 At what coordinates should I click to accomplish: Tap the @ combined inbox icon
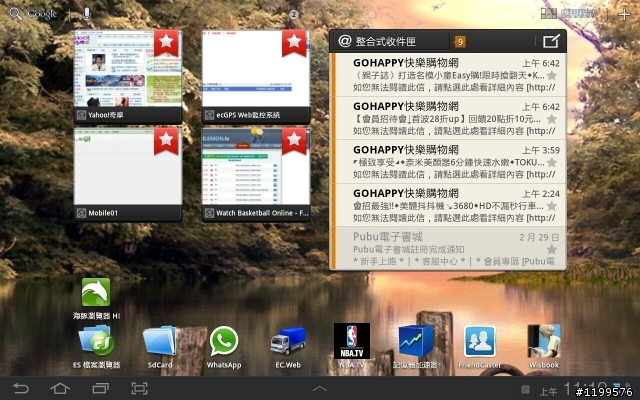point(345,41)
